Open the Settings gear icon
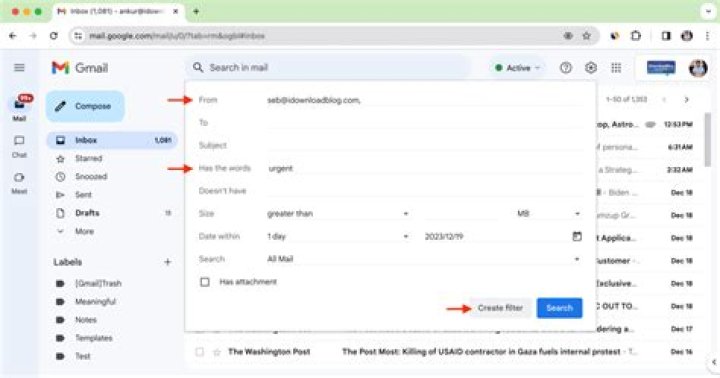Viewport: 720px width, 378px height. [x=591, y=68]
